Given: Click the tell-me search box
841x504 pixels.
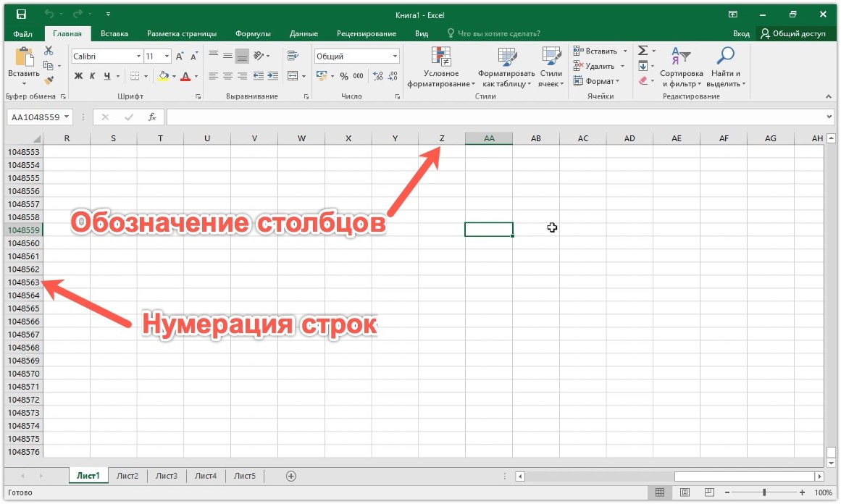Looking at the screenshot, I should tap(494, 33).
